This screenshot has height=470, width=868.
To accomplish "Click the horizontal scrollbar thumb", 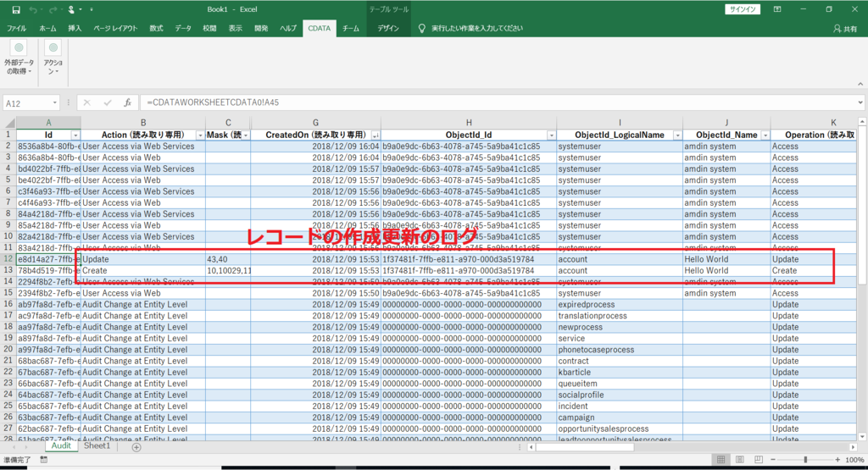I will pyautogui.click(x=585, y=447).
